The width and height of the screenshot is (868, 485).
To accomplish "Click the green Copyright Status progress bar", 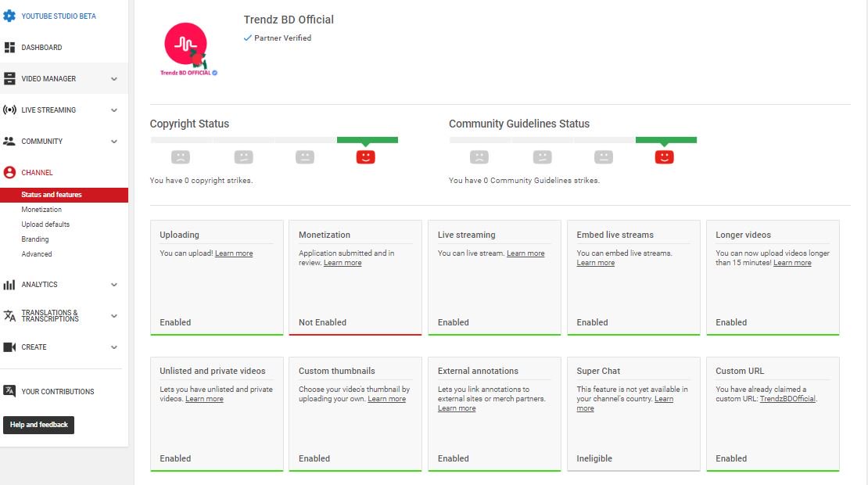I will coord(368,140).
